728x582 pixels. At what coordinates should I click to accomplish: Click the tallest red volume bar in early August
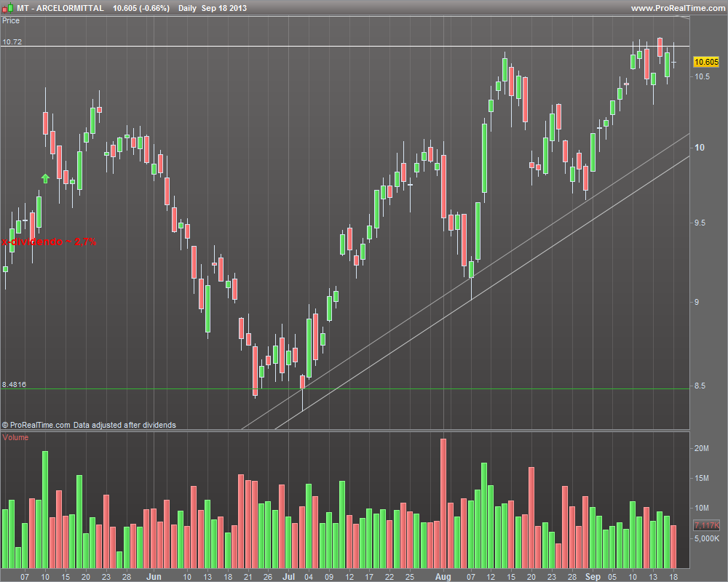(x=443, y=503)
